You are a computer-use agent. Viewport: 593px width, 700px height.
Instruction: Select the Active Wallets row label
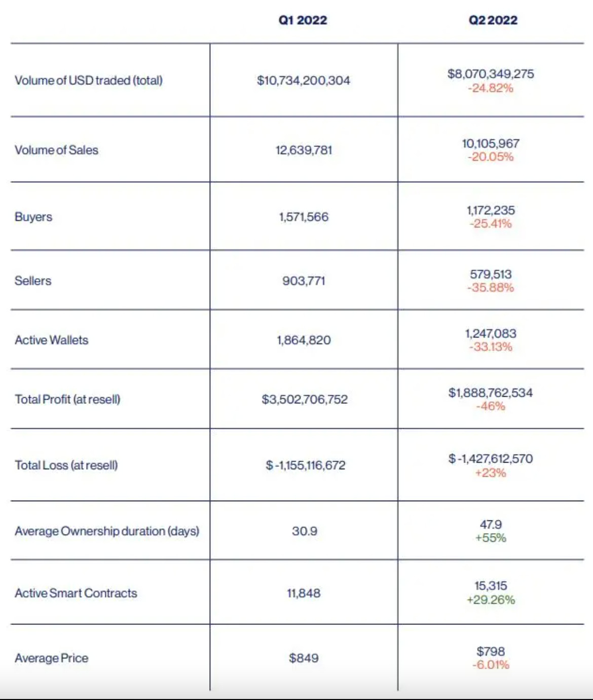tap(51, 340)
